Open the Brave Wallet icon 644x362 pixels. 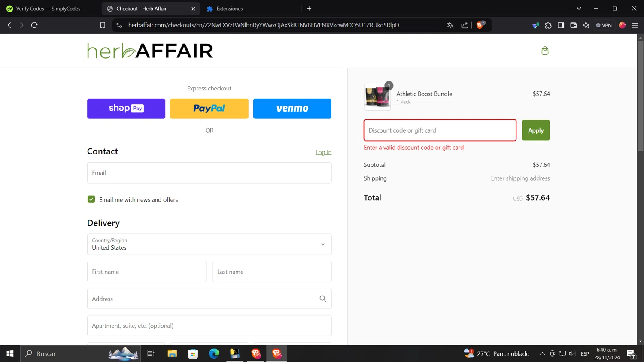574,25
